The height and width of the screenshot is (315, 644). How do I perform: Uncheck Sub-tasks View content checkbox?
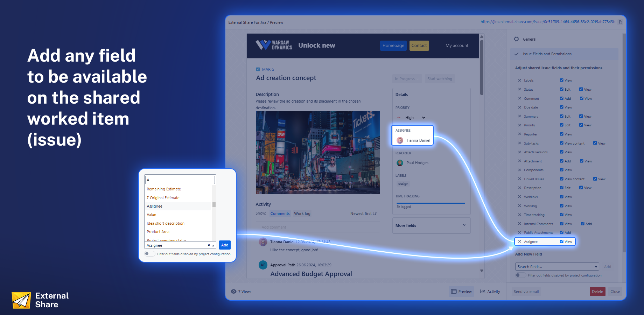click(561, 143)
